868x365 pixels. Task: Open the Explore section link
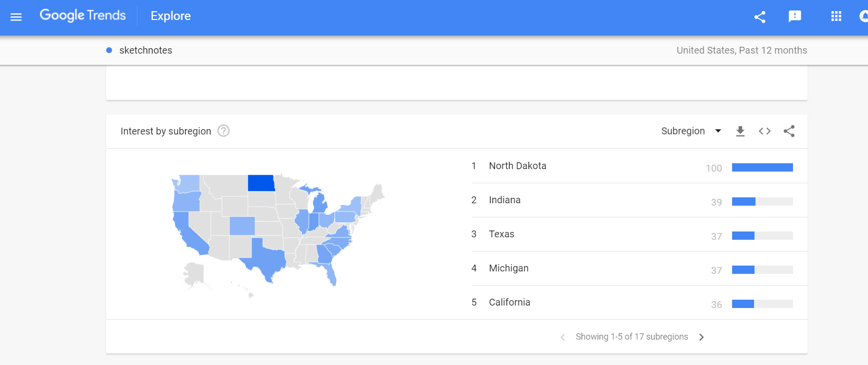click(170, 16)
